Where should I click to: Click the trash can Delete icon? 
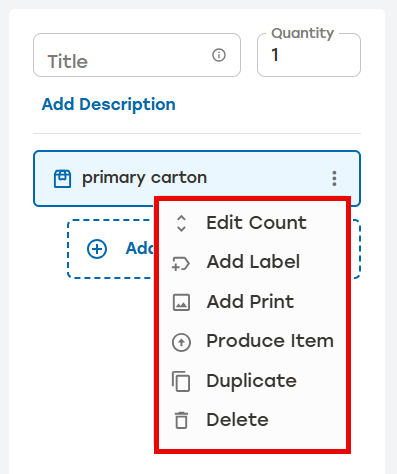pyautogui.click(x=181, y=420)
